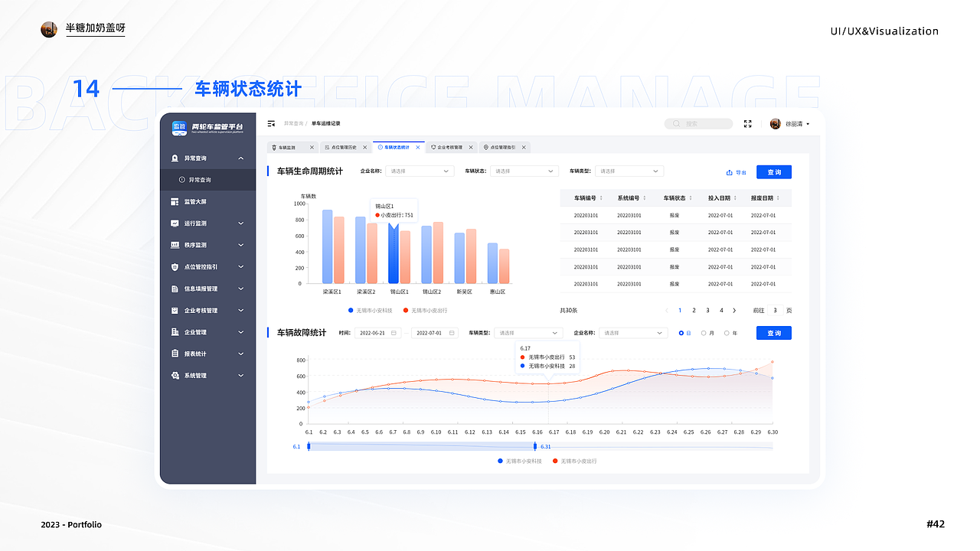Click the fullscreen toggle icon
This screenshot has width=980, height=551.
(748, 124)
